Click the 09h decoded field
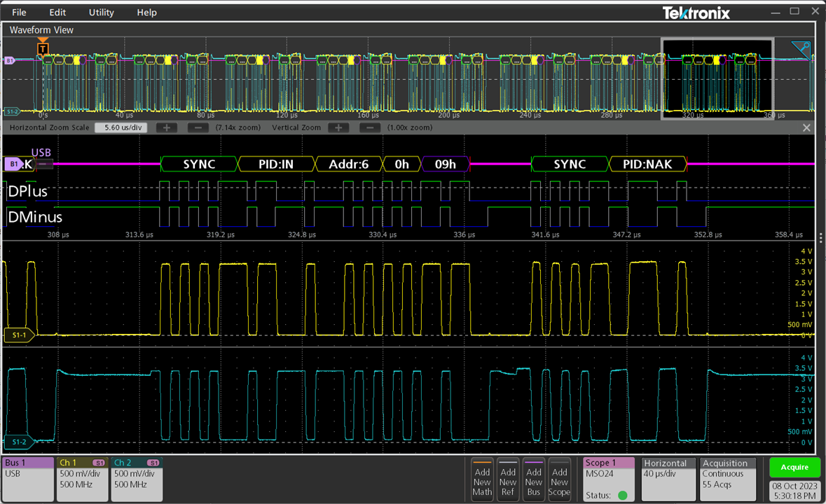The width and height of the screenshot is (826, 504). (445, 164)
